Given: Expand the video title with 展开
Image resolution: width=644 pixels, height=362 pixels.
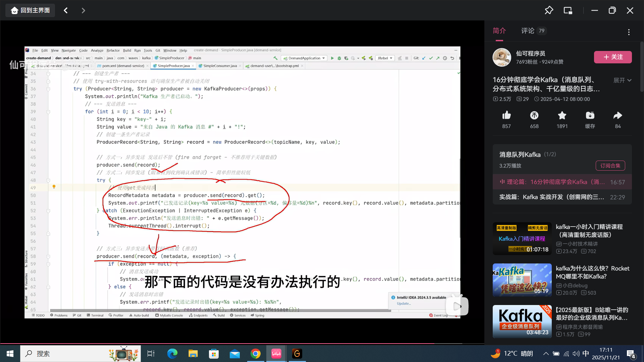Looking at the screenshot, I should pyautogui.click(x=622, y=80).
